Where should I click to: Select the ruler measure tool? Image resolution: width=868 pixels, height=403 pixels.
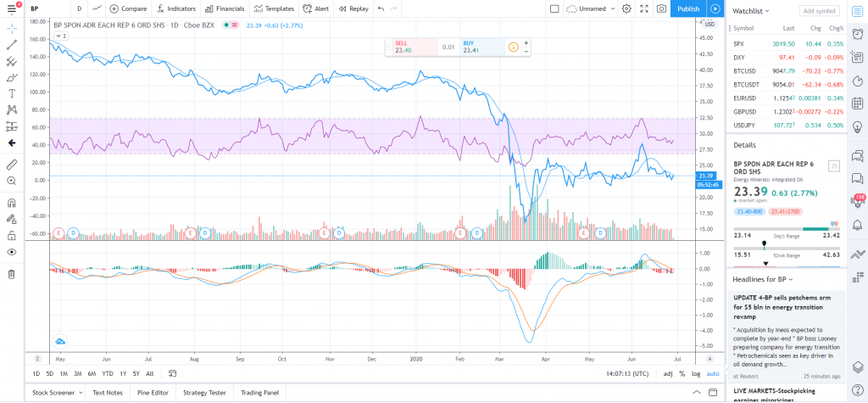[12, 164]
